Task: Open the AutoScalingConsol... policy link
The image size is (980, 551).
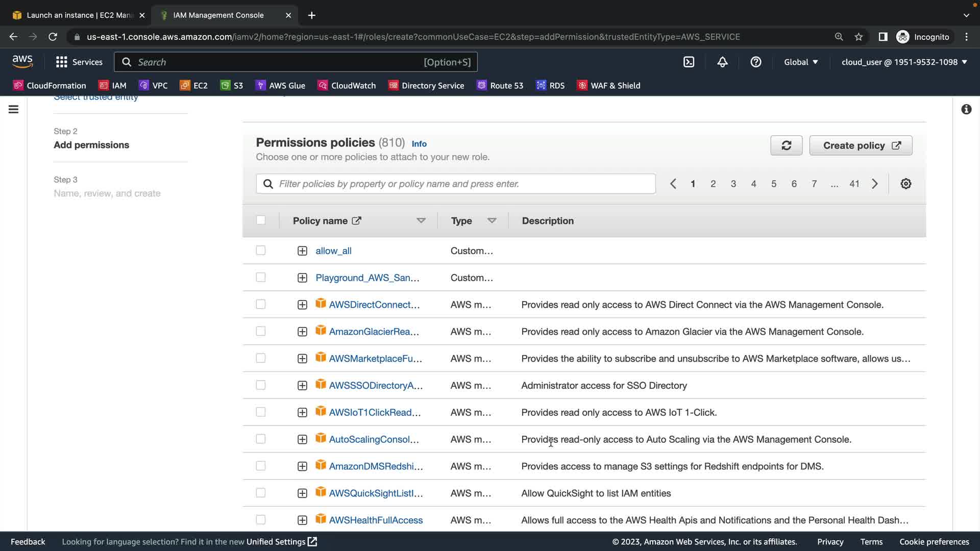Action: 374,439
